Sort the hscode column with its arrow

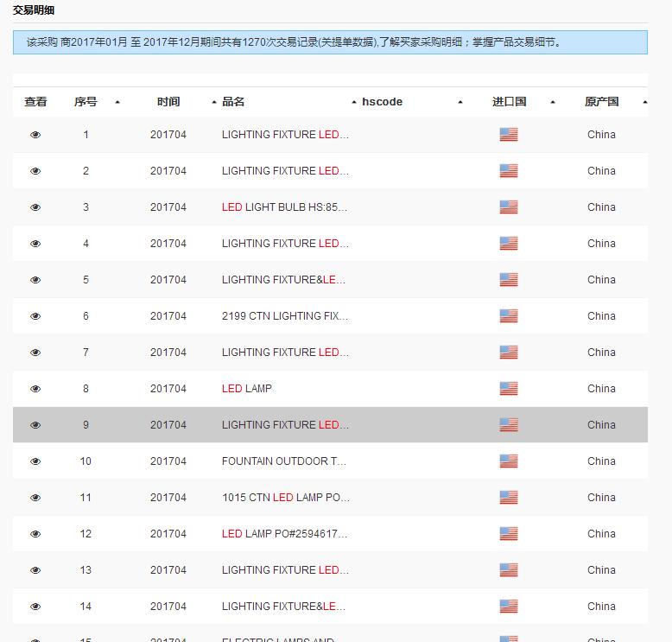coord(460,102)
